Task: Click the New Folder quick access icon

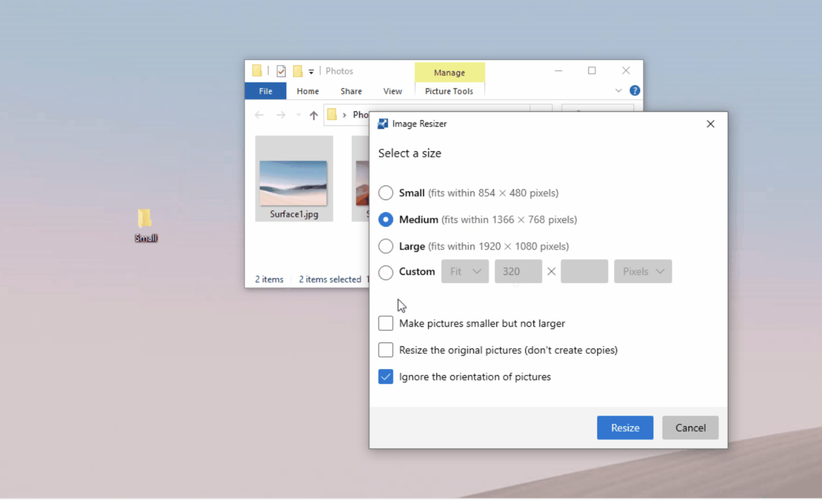Action: (x=297, y=71)
